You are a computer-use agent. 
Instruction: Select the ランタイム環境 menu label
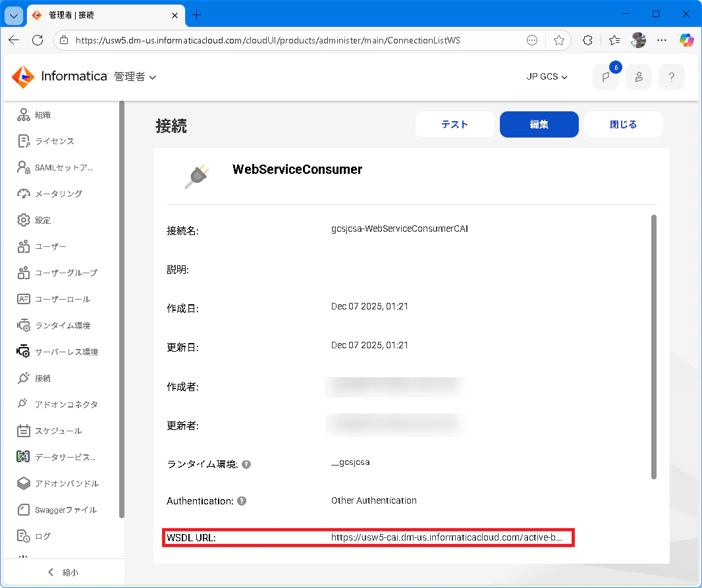(63, 326)
